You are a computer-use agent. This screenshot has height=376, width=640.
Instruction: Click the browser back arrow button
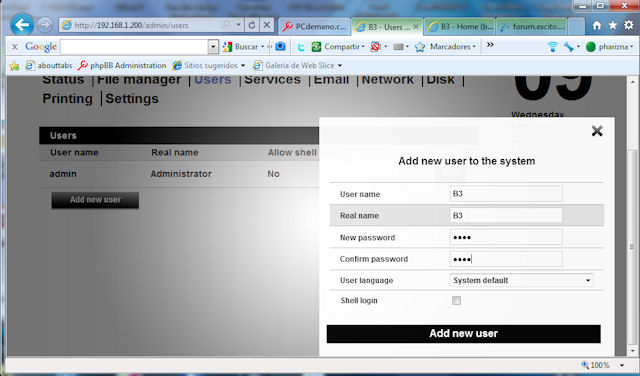pyautogui.click(x=22, y=25)
